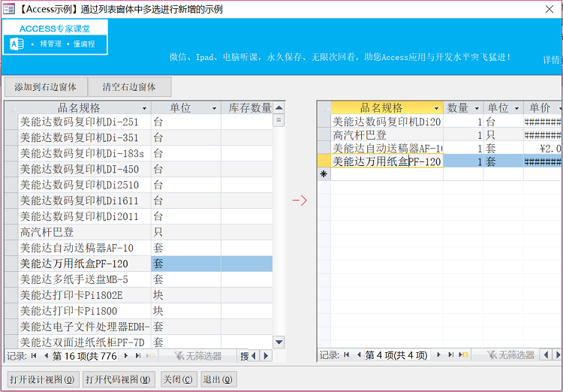This screenshot has height=392, width=563.
Task: Click 打开设计视图(D) button
Action: point(42,379)
